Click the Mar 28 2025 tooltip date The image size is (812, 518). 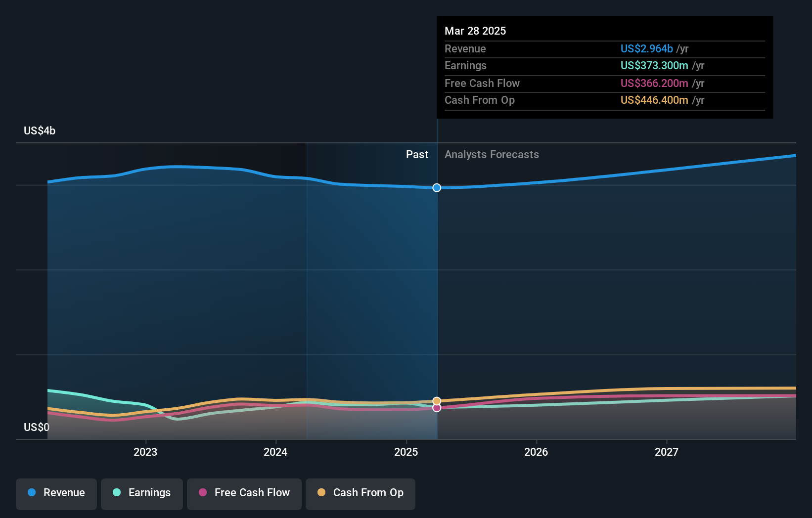coord(475,31)
